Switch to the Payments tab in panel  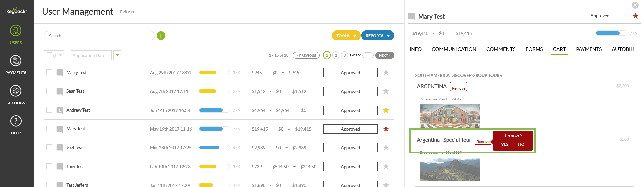589,49
